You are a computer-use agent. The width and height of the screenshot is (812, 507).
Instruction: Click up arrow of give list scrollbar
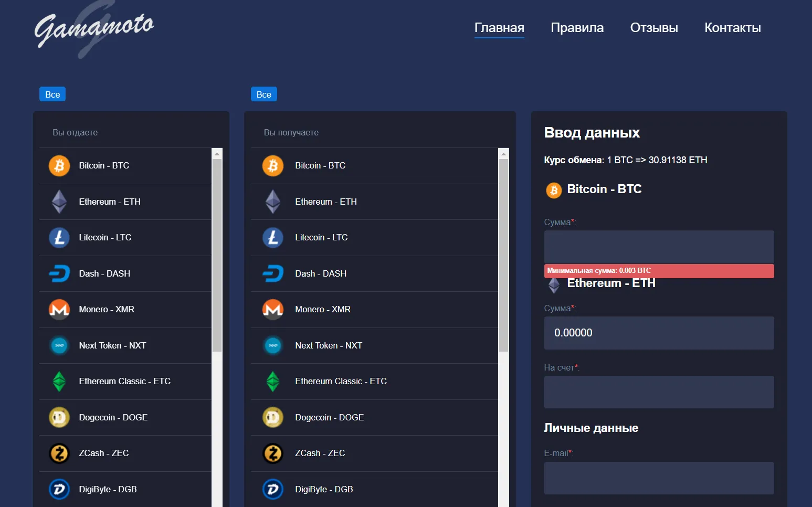pos(217,154)
